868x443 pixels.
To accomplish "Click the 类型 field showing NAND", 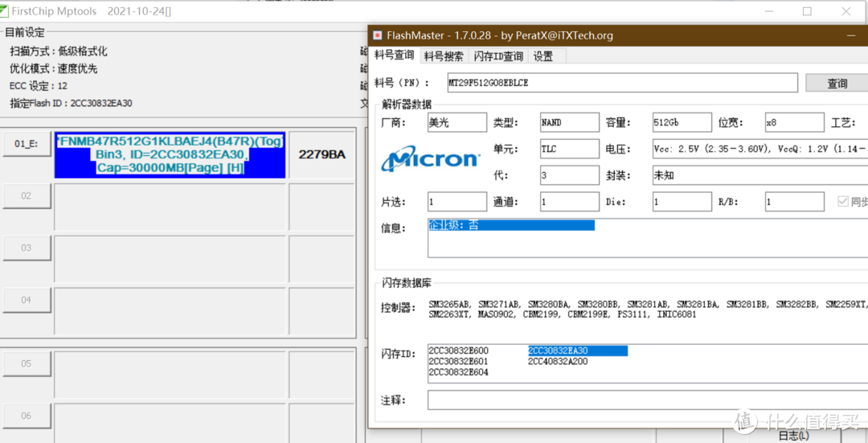I will 570,122.
